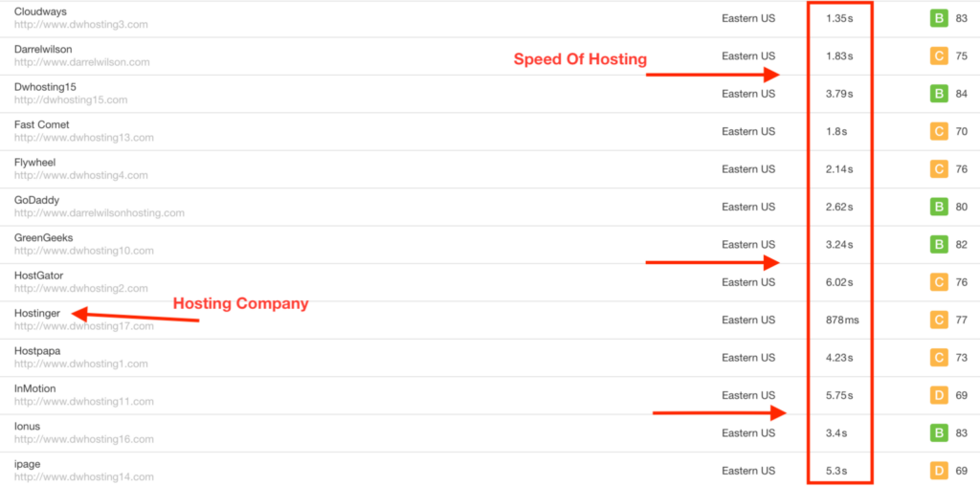Image resolution: width=980 pixels, height=486 pixels.
Task: Open the http://www.dwhosting1.com URL for Hostpapa
Action: 81,364
